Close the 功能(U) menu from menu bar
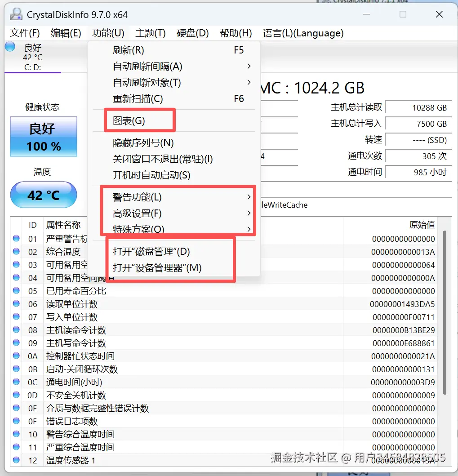 point(108,33)
